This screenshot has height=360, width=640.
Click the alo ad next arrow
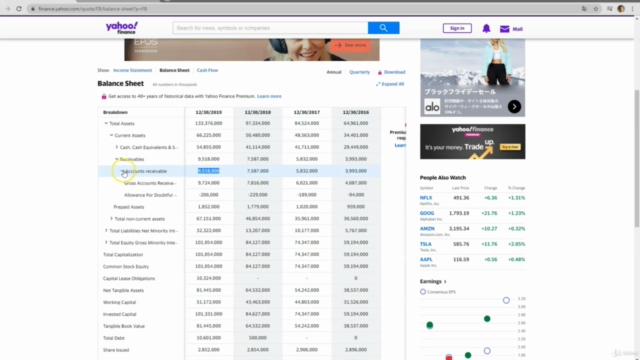tap(514, 107)
